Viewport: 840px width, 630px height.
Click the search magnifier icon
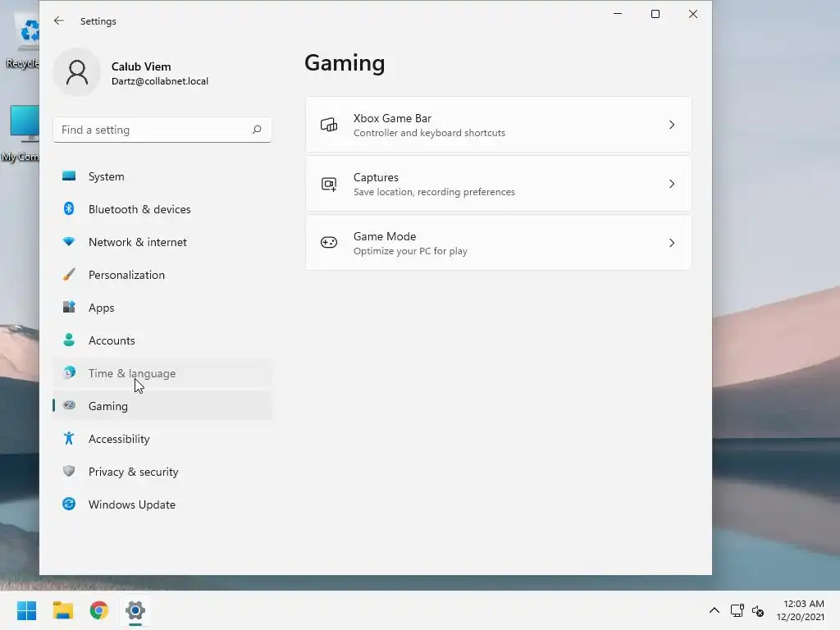coord(257,130)
